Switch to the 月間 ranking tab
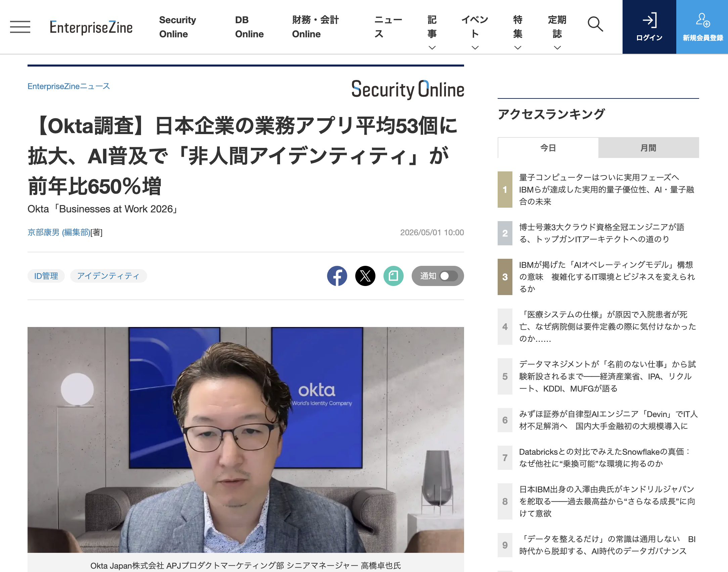This screenshot has width=728, height=572. click(649, 148)
